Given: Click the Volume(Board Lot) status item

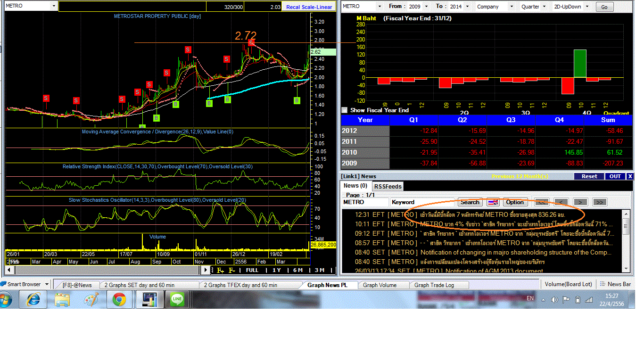Looking at the screenshot, I should tap(568, 284).
